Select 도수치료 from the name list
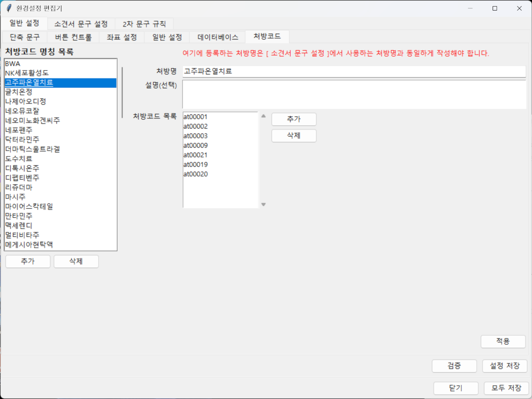 coord(19,159)
